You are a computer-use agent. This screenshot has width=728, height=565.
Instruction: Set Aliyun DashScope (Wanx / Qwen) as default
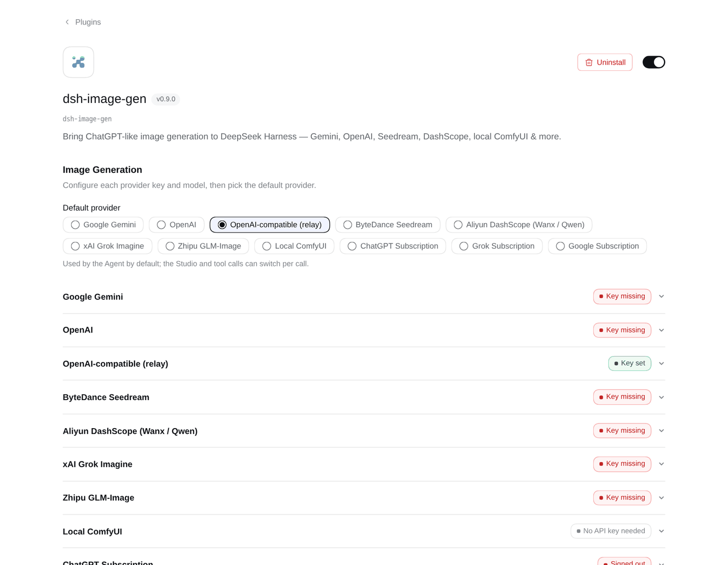point(519,225)
